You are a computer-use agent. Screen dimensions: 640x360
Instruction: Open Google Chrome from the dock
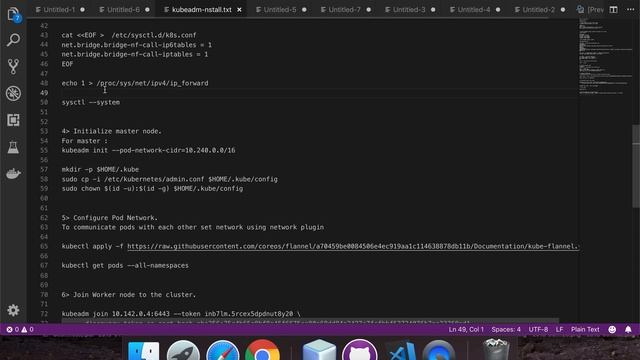pyautogui.click(x=262, y=351)
